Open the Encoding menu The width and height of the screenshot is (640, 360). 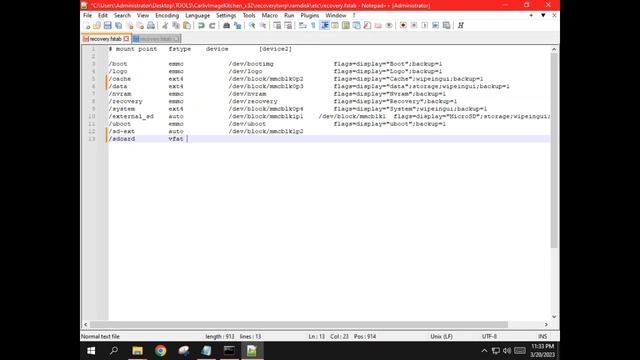167,16
